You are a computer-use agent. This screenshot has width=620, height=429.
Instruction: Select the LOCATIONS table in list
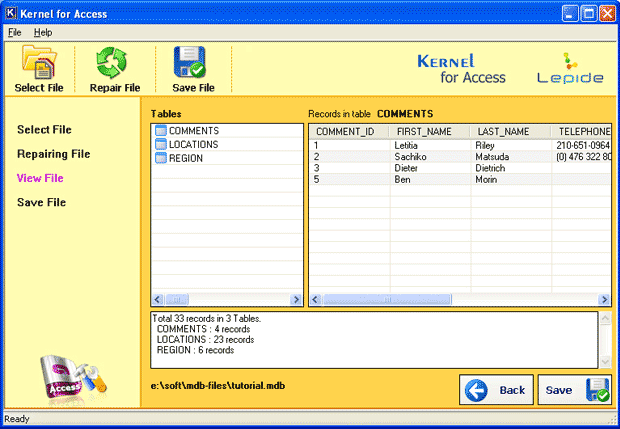pos(193,144)
